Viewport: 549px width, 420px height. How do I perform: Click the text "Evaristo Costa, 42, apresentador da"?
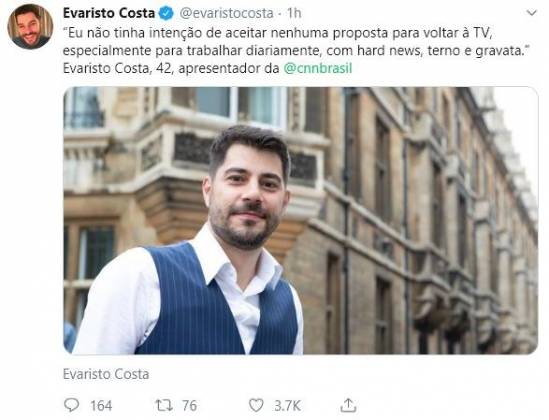(171, 68)
